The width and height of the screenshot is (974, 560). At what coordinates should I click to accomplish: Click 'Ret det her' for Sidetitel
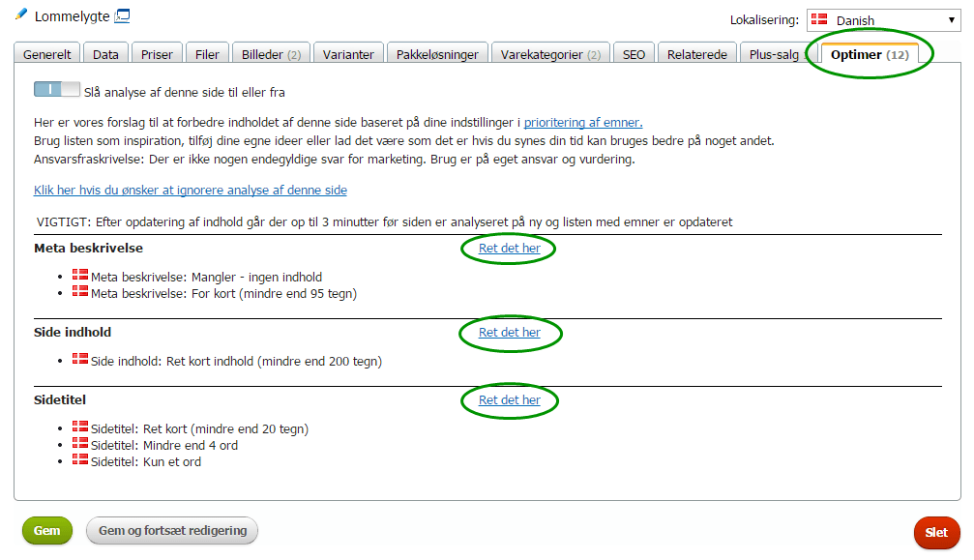click(510, 399)
